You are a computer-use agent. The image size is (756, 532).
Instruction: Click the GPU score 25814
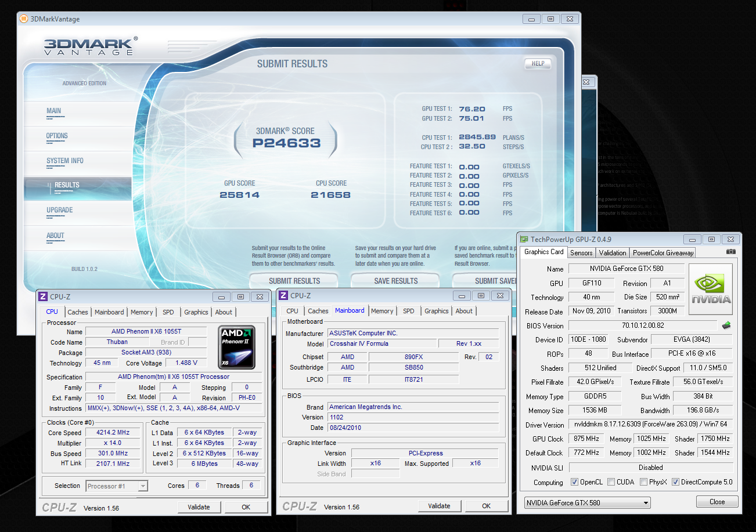(239, 195)
